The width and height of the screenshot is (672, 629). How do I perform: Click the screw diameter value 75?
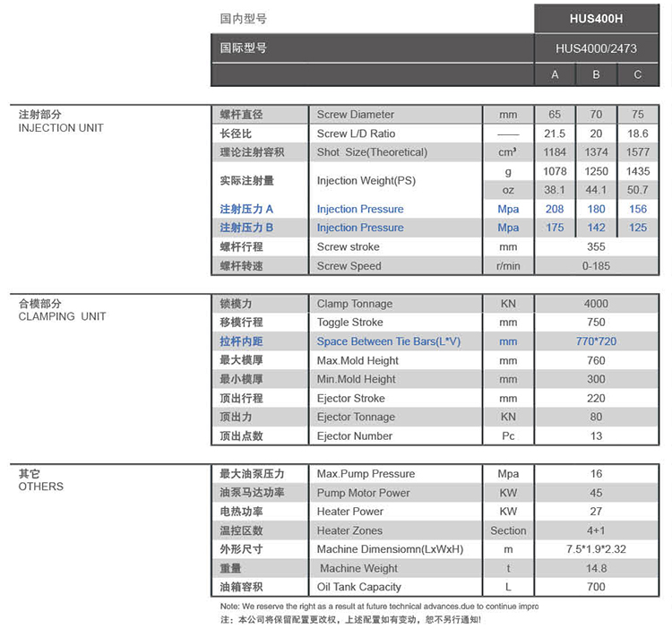click(638, 115)
